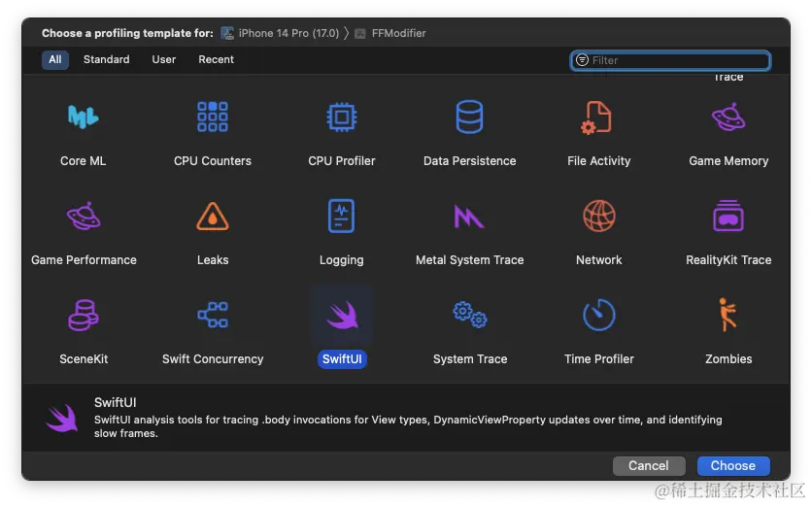Screen dimensions: 812x506
Task: Select the Core ML template icon
Action: point(83,117)
